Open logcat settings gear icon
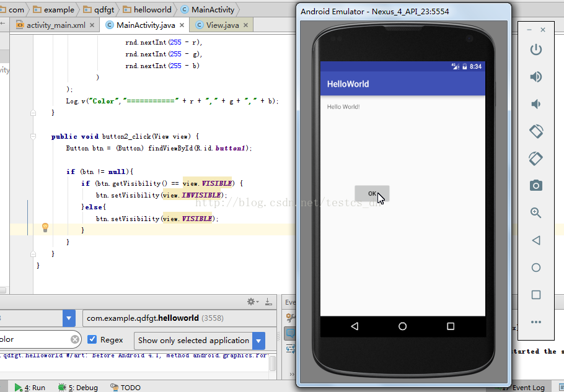The width and height of the screenshot is (564, 392). point(253,302)
